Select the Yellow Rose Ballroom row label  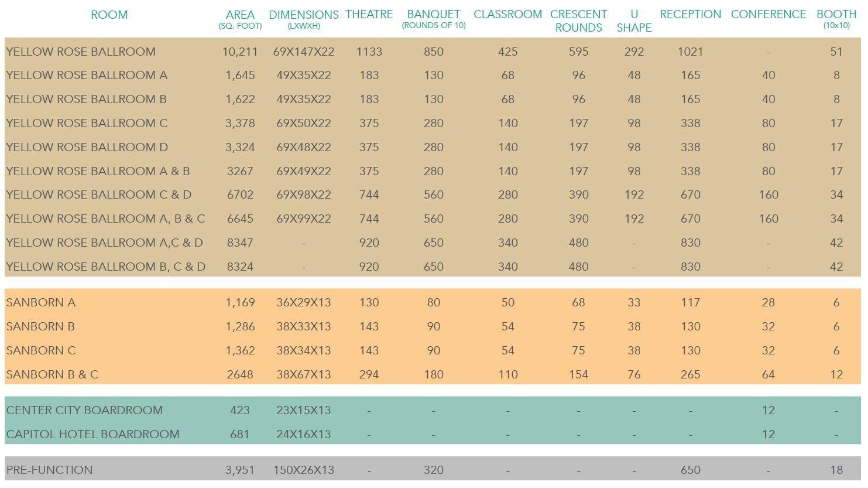click(x=81, y=52)
